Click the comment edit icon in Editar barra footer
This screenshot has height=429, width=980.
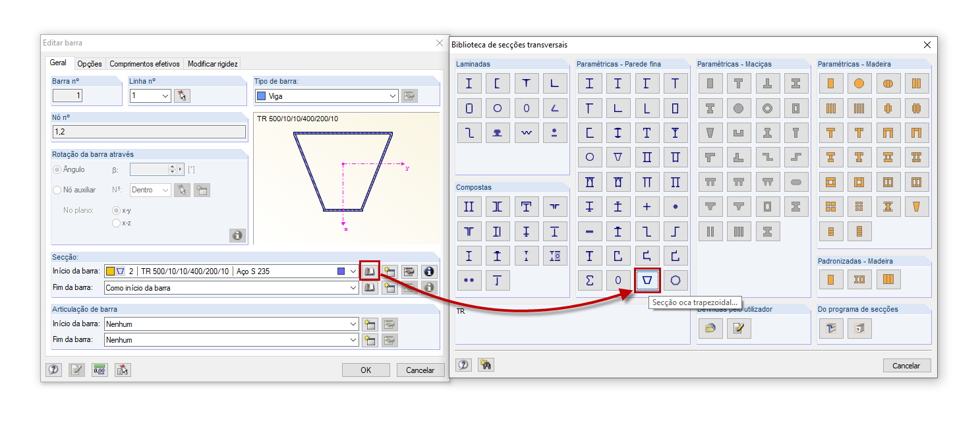[77, 370]
